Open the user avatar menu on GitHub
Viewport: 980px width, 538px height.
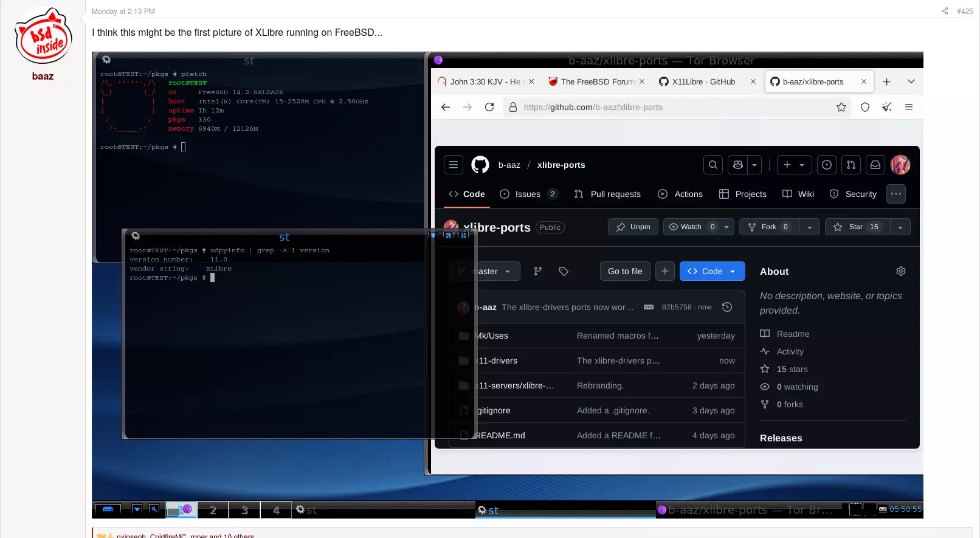click(900, 165)
